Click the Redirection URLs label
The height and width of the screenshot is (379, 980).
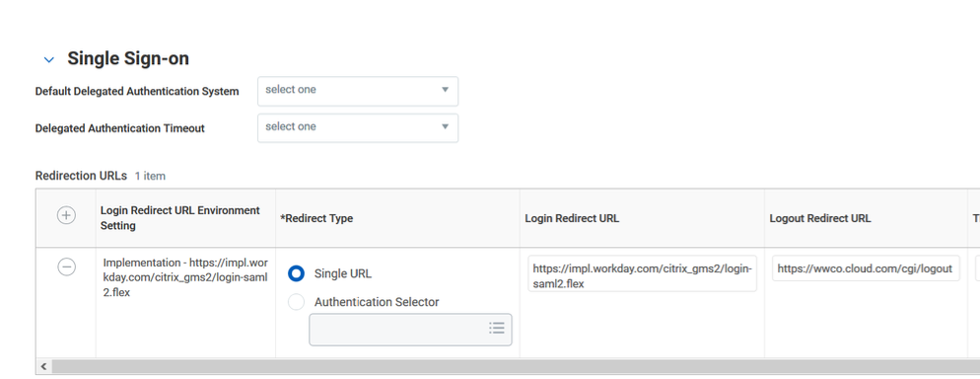pos(81,176)
